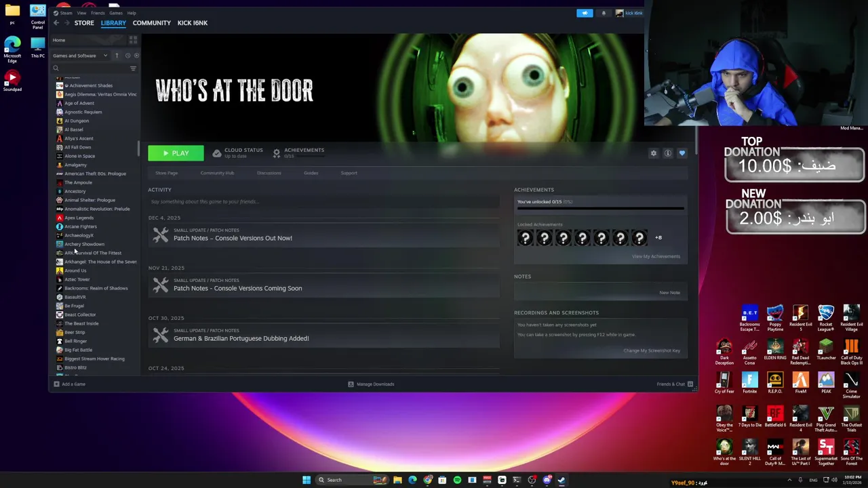Open the Games and Software dropdown
Image resolution: width=868 pixels, height=488 pixels.
pyautogui.click(x=80, y=56)
